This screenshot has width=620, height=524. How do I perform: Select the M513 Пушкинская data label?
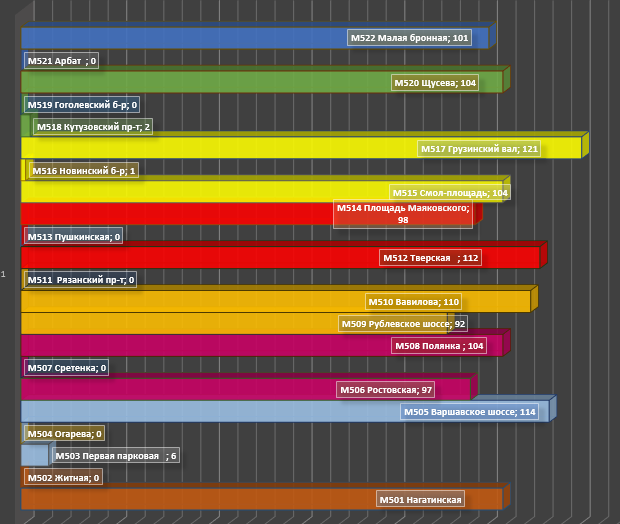74,237
